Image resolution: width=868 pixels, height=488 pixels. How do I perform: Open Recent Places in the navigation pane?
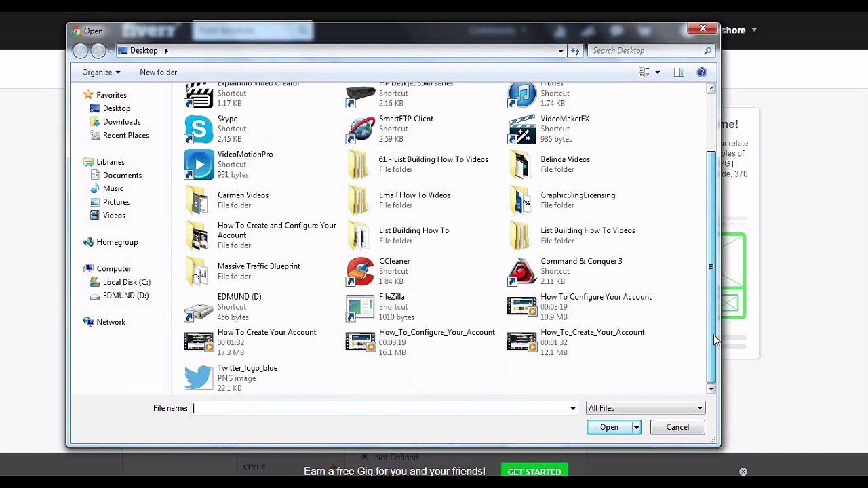coord(126,136)
